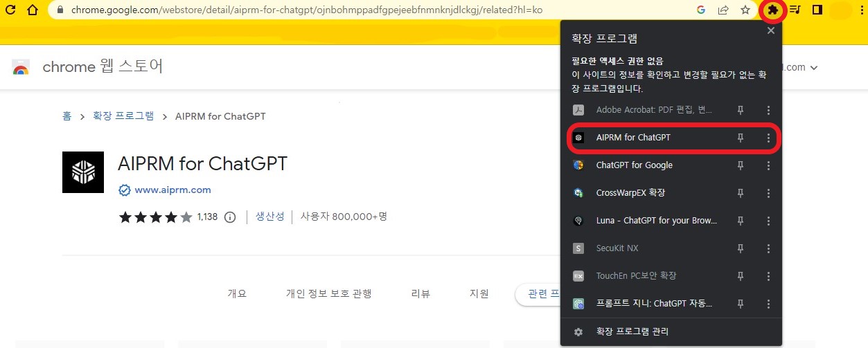Click the ChatGPT for Google globe icon
868x348 pixels.
[578, 165]
